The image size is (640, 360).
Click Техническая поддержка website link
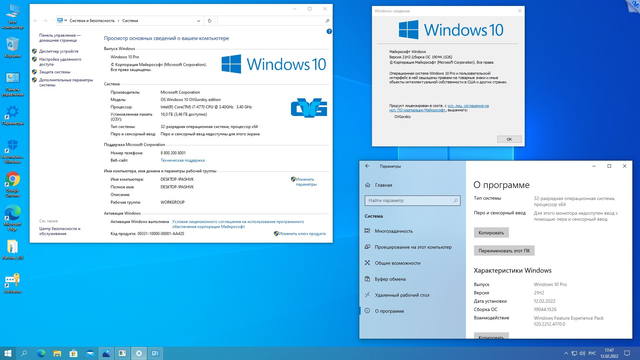pyautogui.click(x=182, y=160)
